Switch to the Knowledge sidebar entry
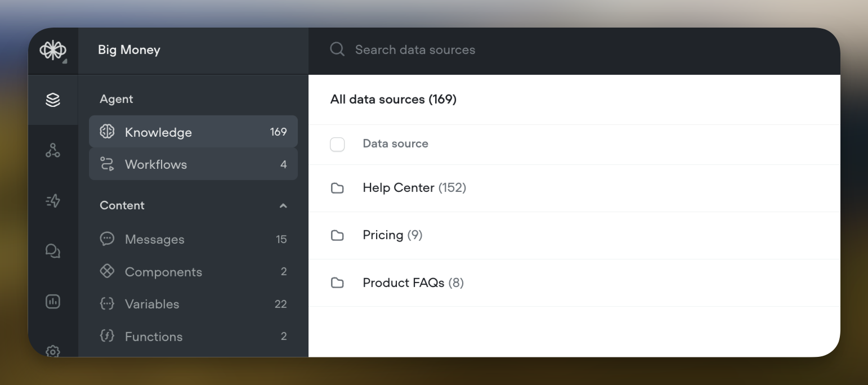 point(158,132)
